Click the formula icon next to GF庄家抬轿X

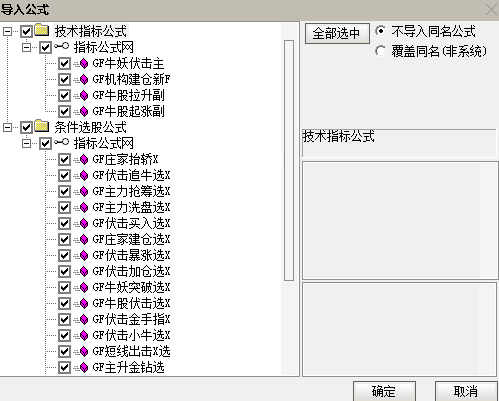[x=81, y=159]
